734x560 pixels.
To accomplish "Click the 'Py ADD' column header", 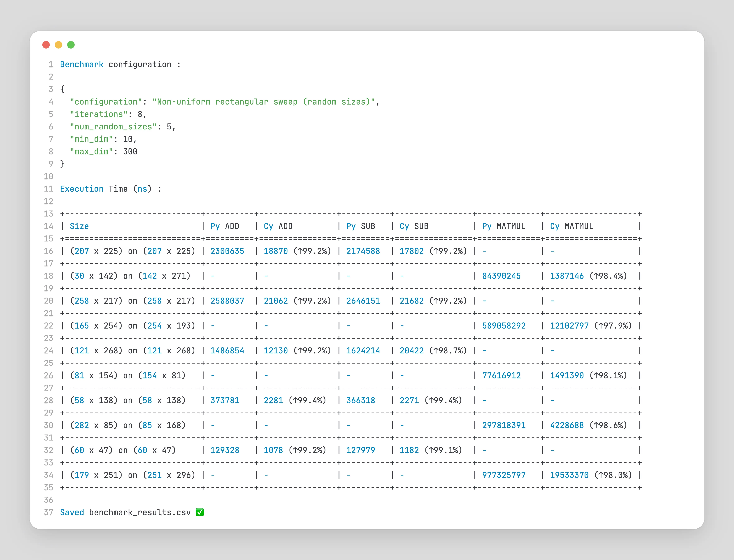I will [225, 226].
